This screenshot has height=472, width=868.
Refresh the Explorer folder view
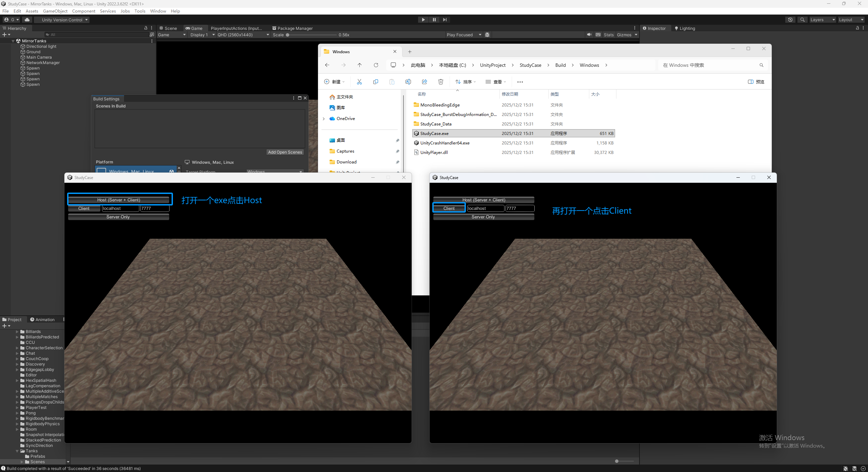click(x=376, y=65)
